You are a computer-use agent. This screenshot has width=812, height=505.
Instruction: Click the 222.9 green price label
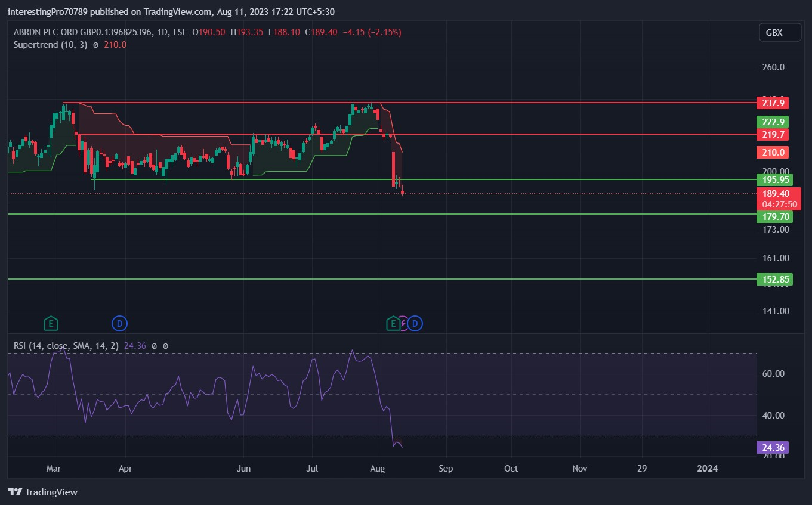[772, 122]
